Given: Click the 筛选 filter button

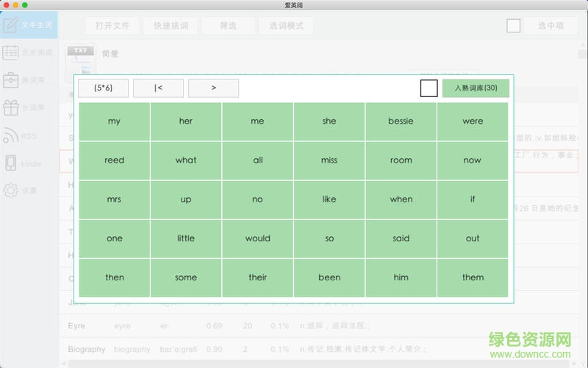Looking at the screenshot, I should click(228, 26).
